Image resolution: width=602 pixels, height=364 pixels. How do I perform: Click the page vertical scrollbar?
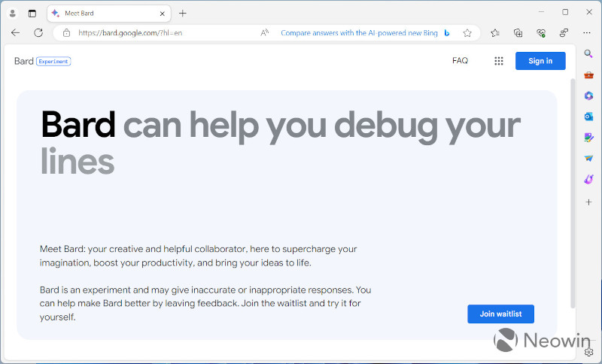coord(573,193)
